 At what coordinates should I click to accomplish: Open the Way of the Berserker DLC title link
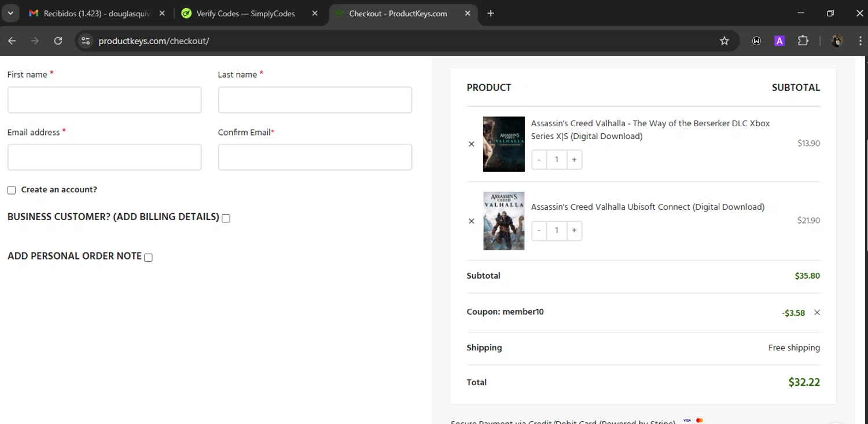(650, 130)
